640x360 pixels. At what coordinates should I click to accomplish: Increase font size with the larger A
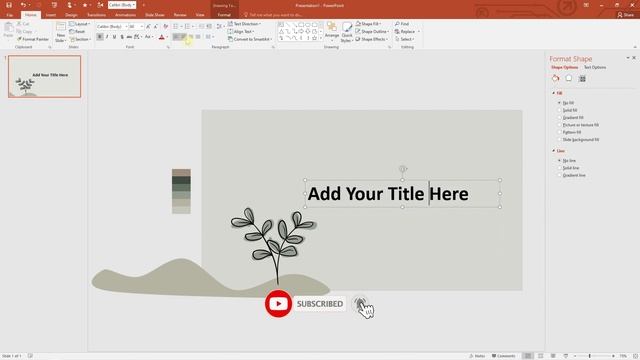pos(148,27)
